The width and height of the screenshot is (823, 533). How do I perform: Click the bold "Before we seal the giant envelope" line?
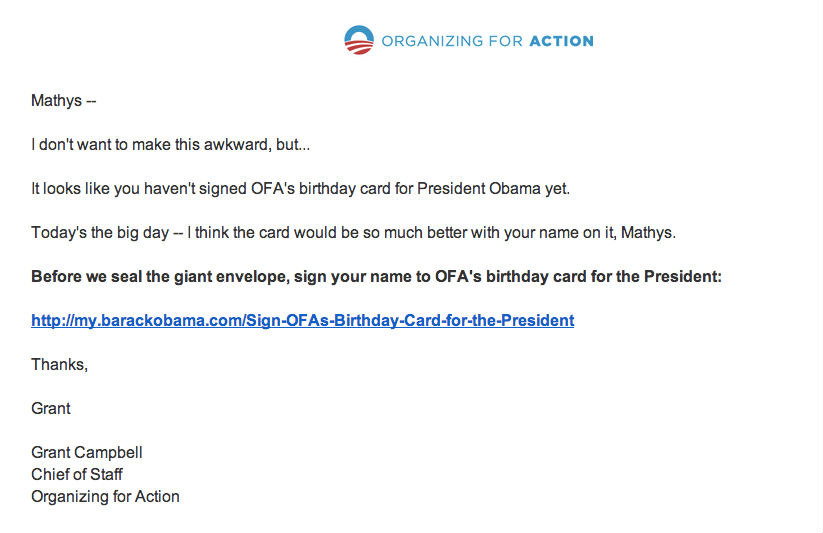(x=375, y=277)
